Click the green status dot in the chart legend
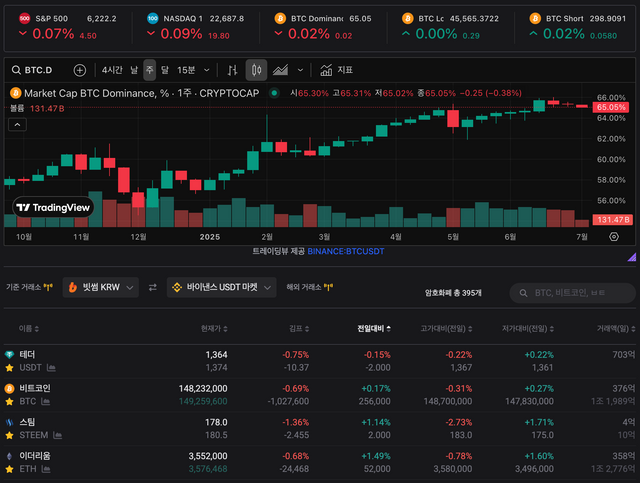This screenshot has width=640, height=483. tap(274, 93)
